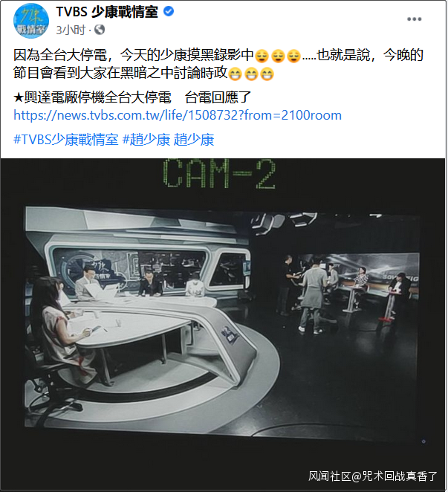
Task: Click the globe public audience icon
Action: pos(100,30)
